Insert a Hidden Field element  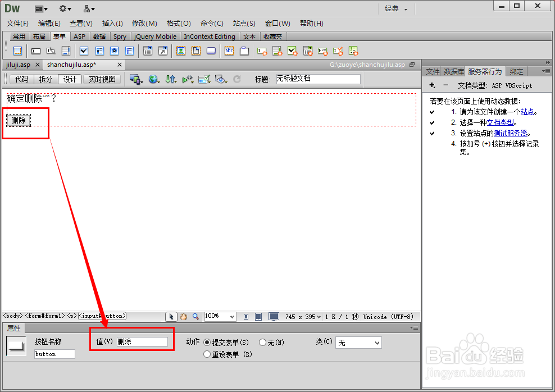click(51, 51)
